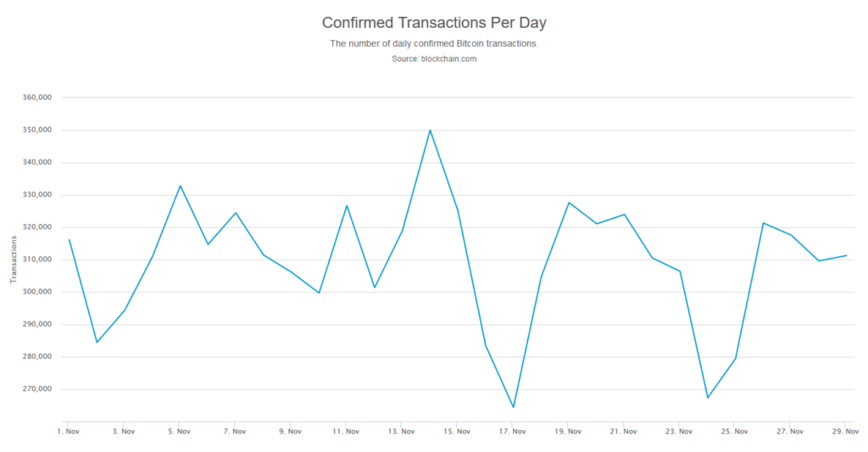Screen dimensions: 868x452
Task: Click the "23. Nov" x-axis label
Action: [x=679, y=431]
